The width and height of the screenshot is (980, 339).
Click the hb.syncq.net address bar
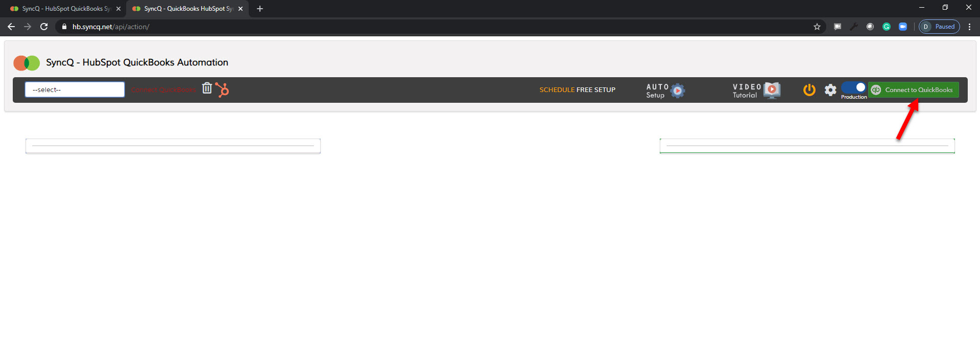pos(439,27)
